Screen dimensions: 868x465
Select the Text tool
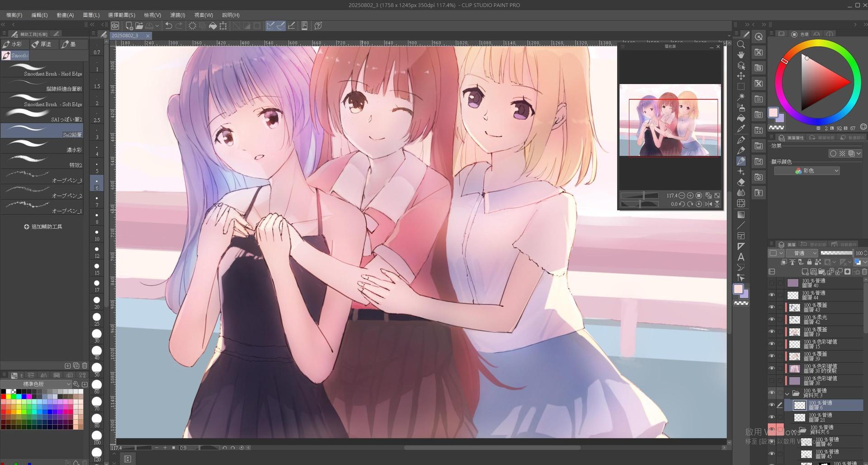click(x=741, y=257)
